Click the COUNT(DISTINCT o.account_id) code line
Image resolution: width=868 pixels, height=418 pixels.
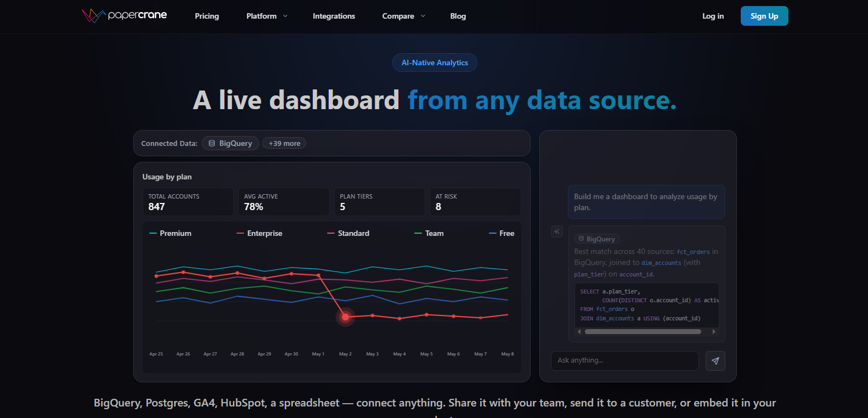pyautogui.click(x=660, y=300)
